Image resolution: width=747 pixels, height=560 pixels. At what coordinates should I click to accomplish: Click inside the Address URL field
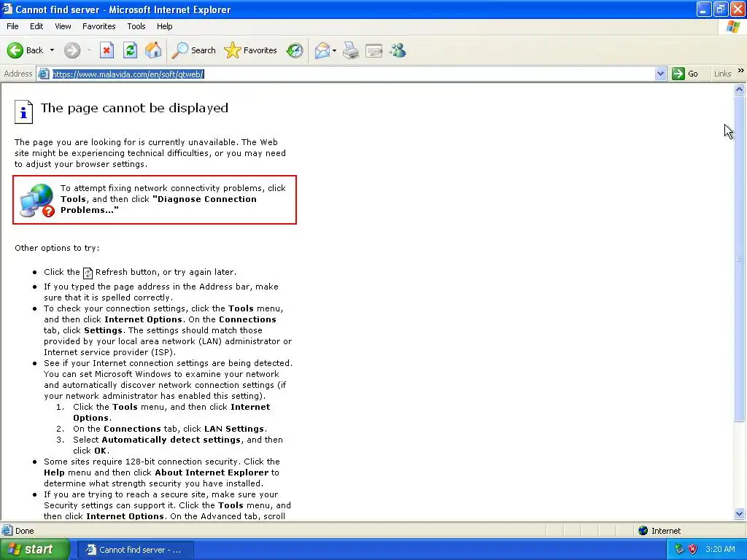pos(352,74)
